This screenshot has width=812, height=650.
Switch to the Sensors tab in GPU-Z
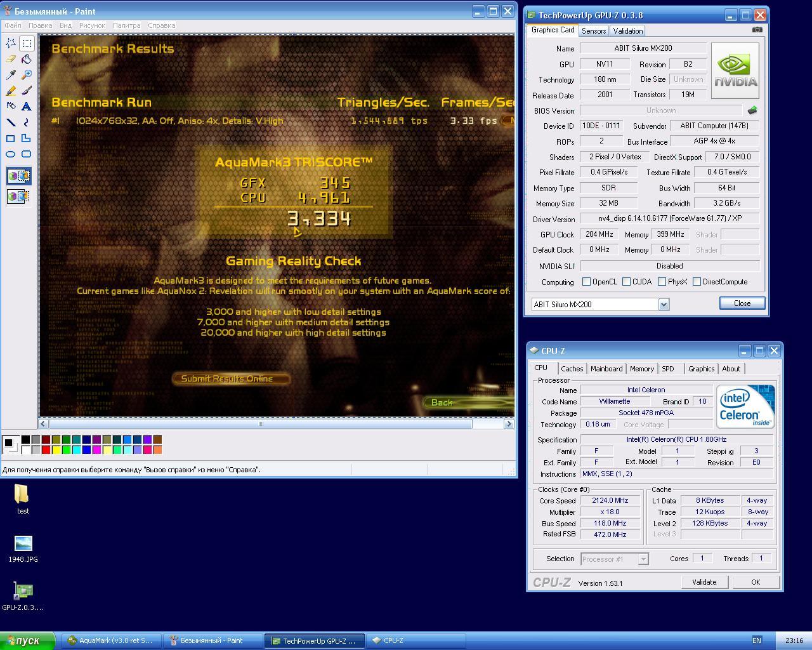coord(594,30)
